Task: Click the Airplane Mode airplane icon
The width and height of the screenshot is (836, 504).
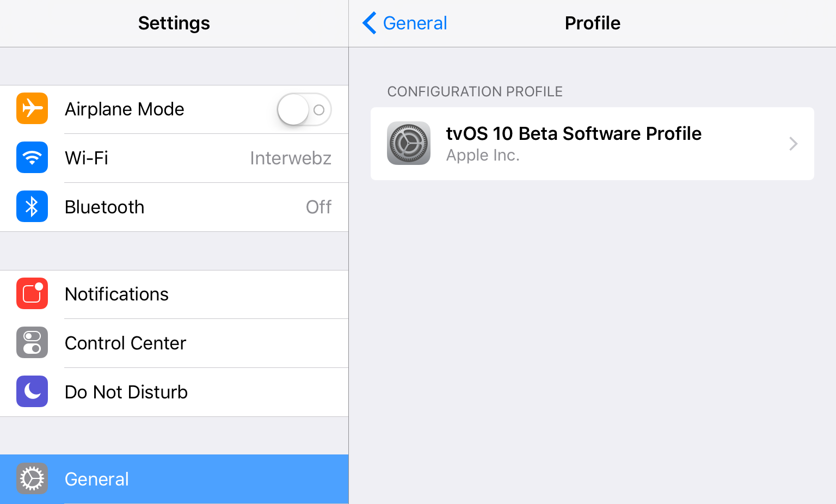Action: tap(32, 109)
